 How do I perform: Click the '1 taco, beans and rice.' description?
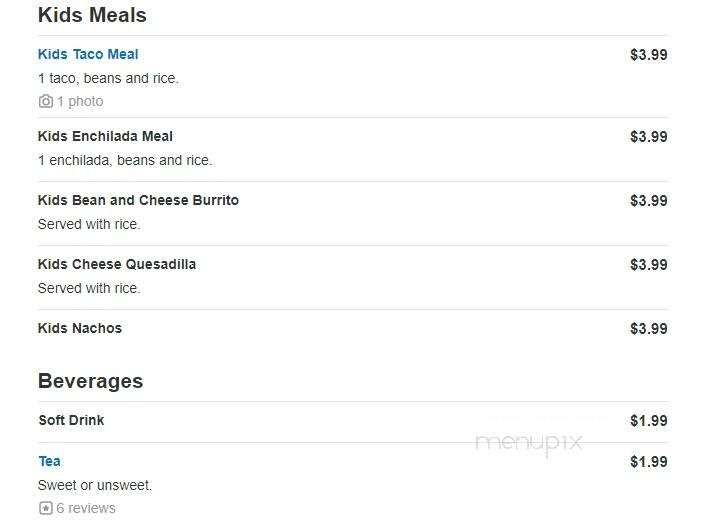[x=108, y=78]
